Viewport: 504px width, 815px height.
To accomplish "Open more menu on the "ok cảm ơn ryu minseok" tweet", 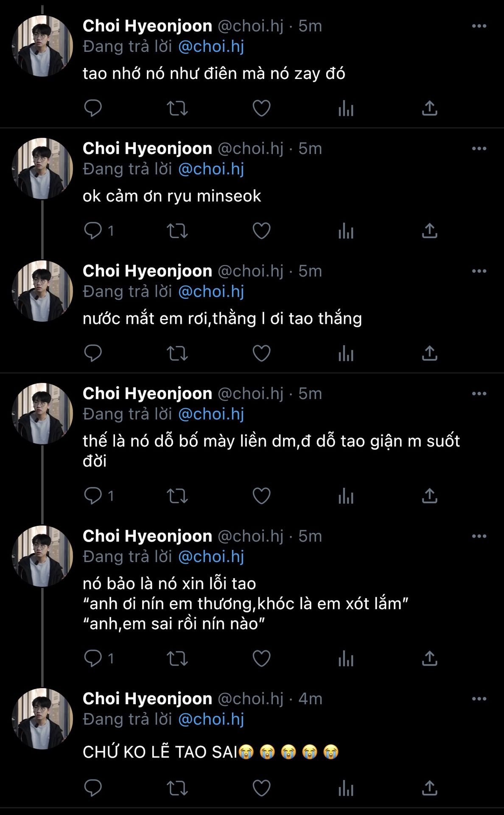I will (479, 149).
